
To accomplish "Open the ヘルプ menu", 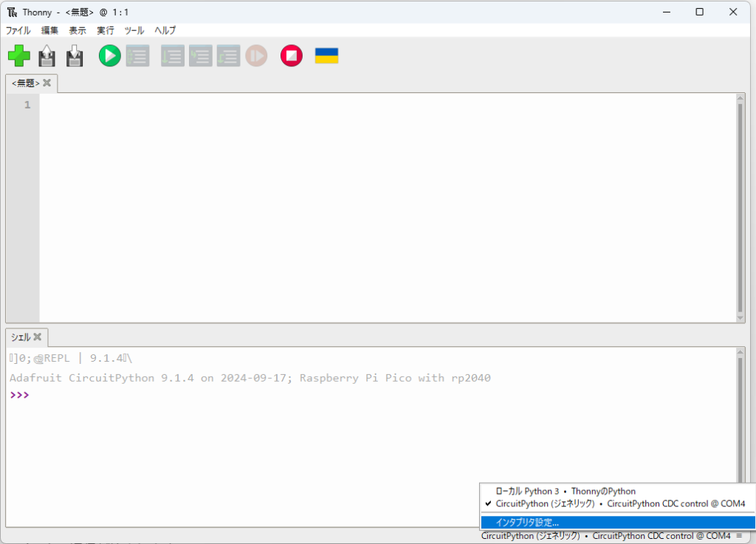I will 165,30.
